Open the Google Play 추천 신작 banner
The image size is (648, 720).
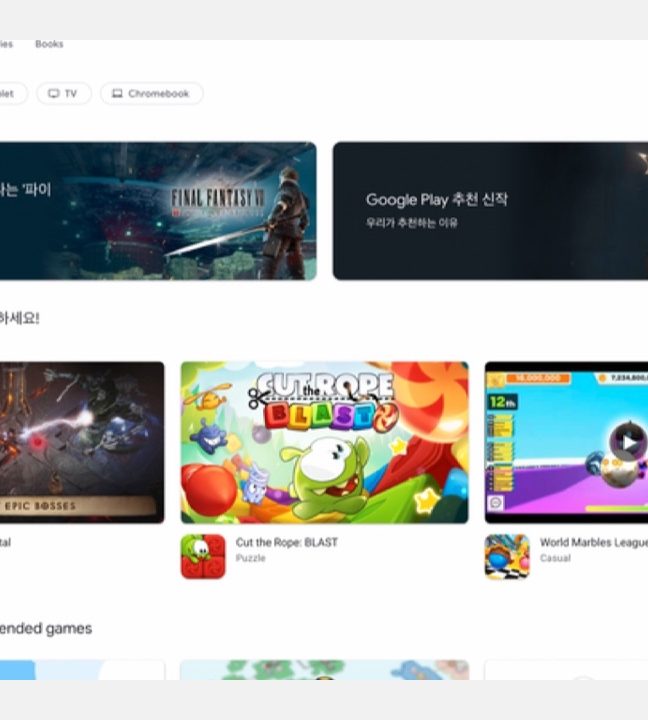[490, 211]
